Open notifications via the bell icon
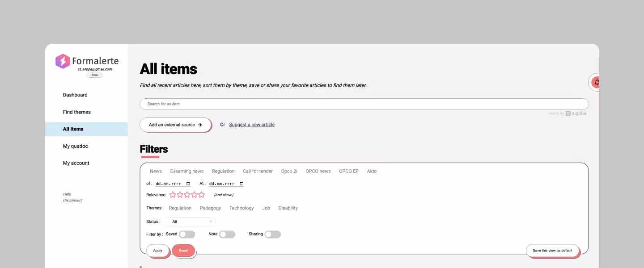The image size is (644, 268). 597,82
